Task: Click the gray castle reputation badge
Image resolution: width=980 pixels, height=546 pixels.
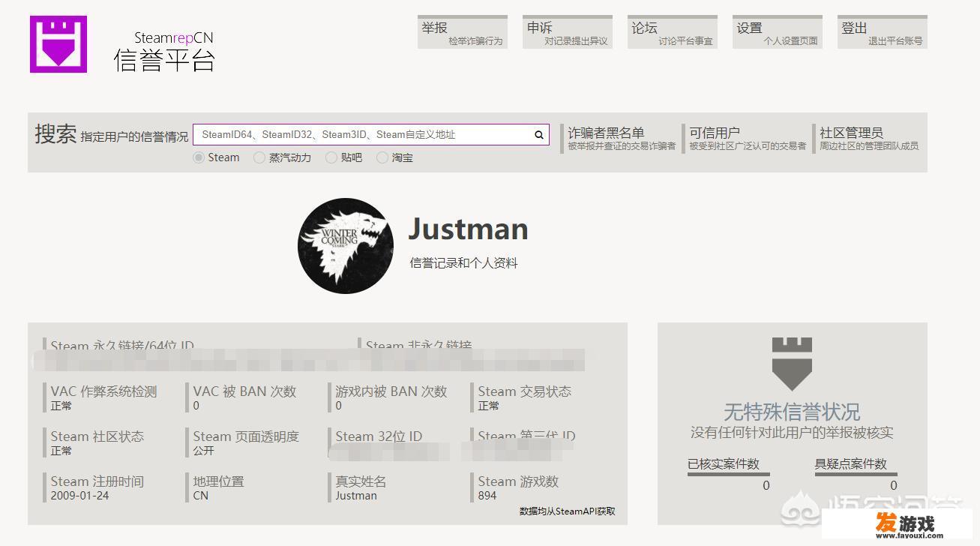Action: click(x=792, y=364)
